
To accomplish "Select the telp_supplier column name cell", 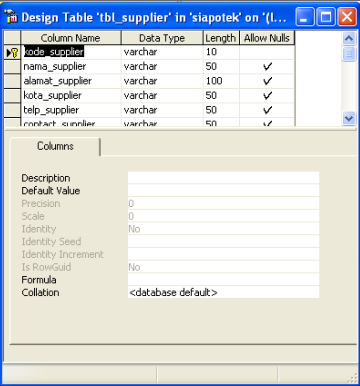I will point(71,110).
